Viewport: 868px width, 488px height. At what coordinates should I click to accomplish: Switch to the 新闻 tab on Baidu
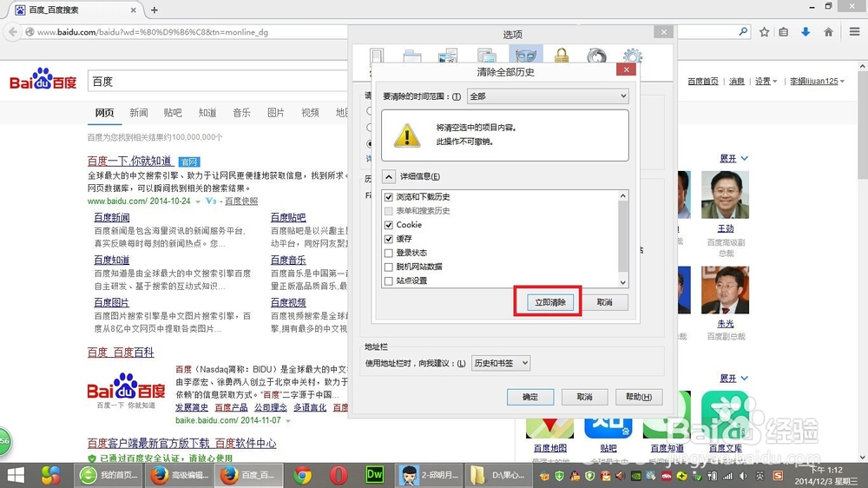point(139,113)
